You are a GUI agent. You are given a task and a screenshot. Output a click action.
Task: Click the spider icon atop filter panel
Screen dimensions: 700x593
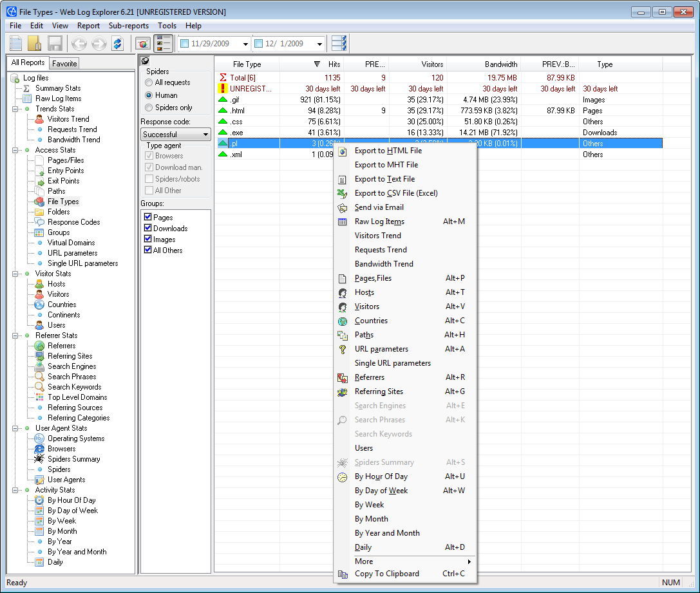click(145, 61)
